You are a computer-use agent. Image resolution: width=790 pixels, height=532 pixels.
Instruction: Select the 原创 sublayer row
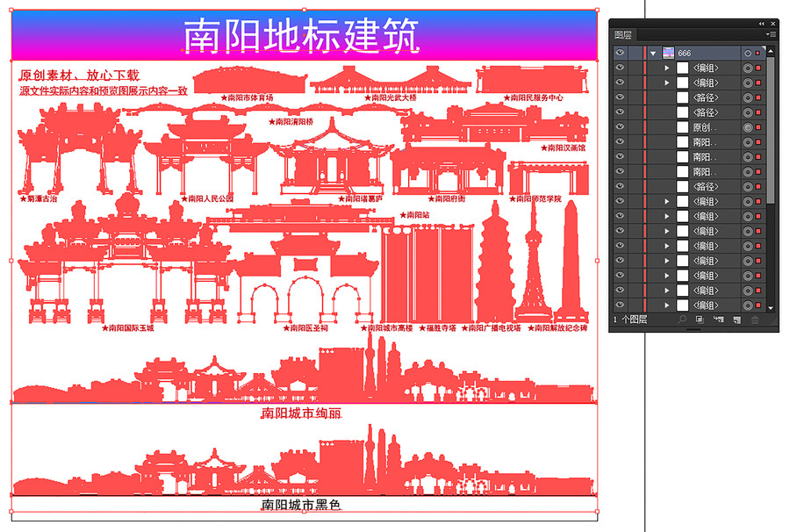[x=692, y=127]
